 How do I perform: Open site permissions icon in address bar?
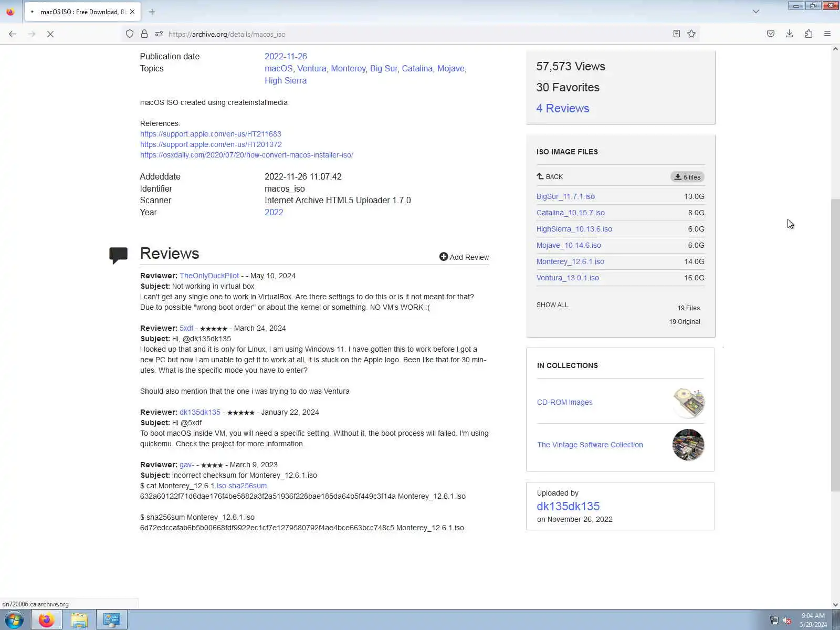pyautogui.click(x=159, y=34)
